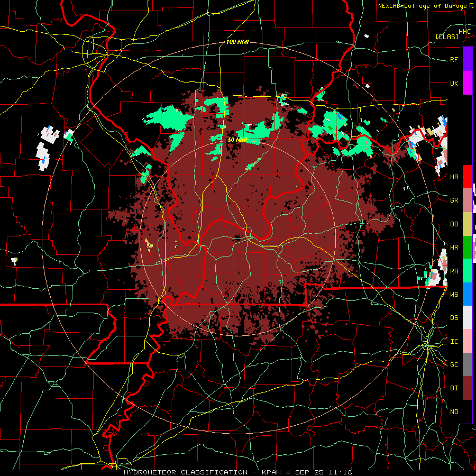
Task: Click the UK legend label
Action: pyautogui.click(x=454, y=83)
